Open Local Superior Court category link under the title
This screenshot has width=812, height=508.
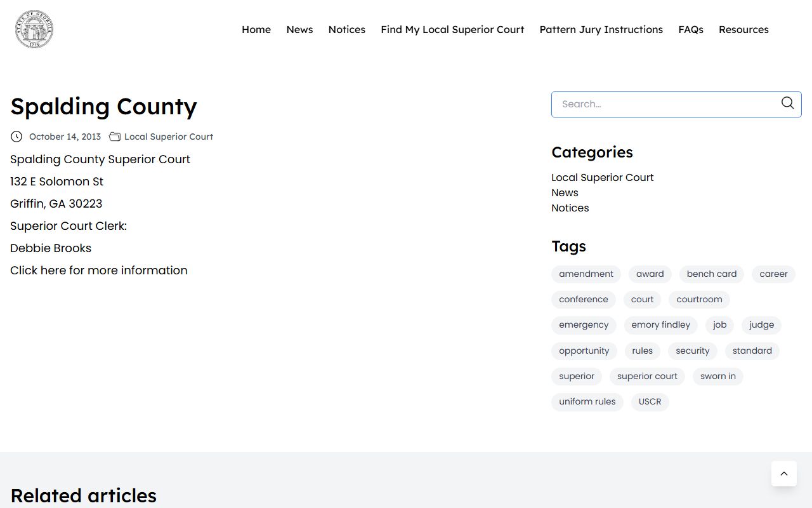coord(169,137)
